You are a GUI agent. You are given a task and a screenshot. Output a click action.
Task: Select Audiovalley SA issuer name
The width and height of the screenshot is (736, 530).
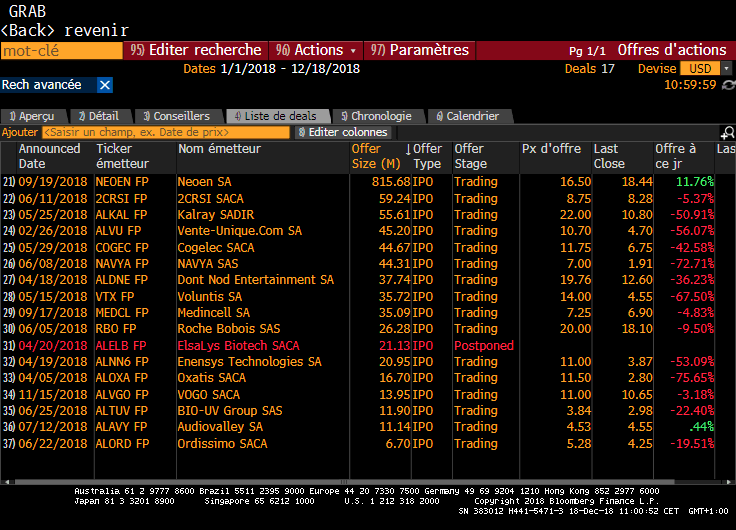pyautogui.click(x=220, y=427)
